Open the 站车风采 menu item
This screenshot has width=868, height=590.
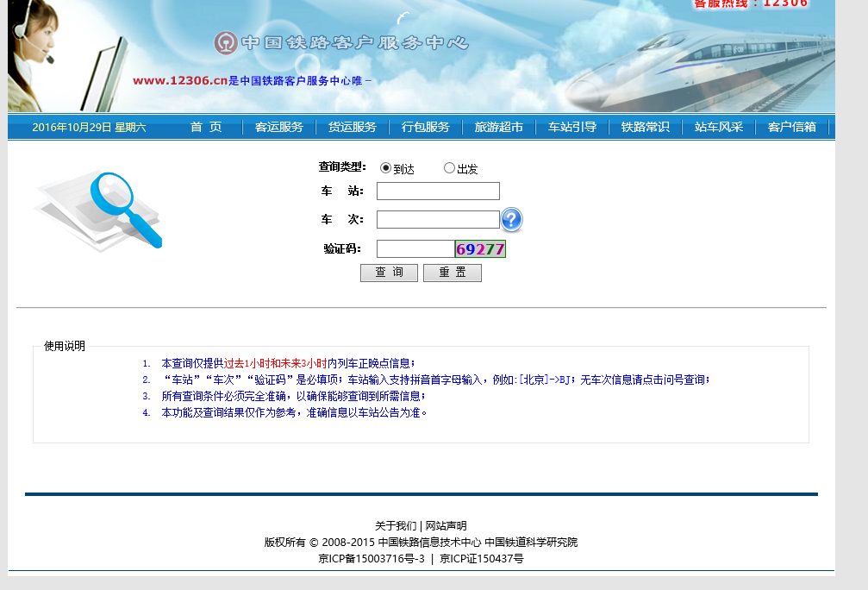click(719, 127)
